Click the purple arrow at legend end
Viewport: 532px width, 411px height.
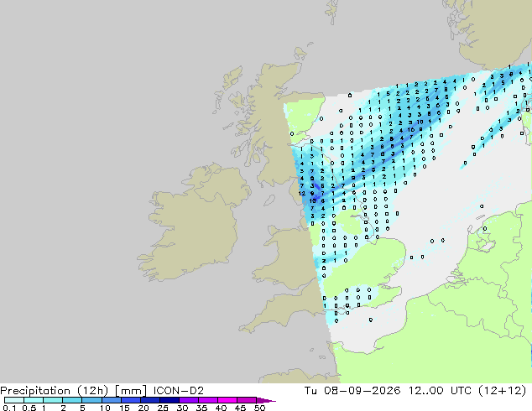(266, 400)
